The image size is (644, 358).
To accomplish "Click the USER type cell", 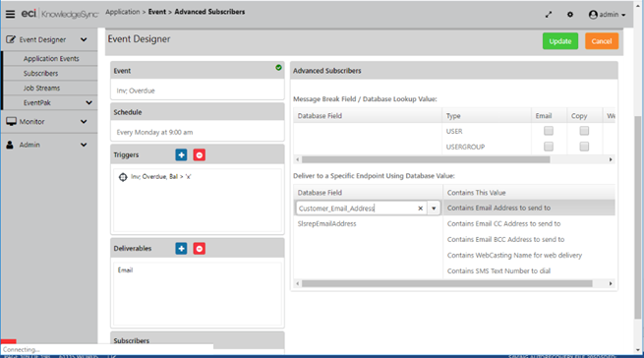I will [454, 131].
